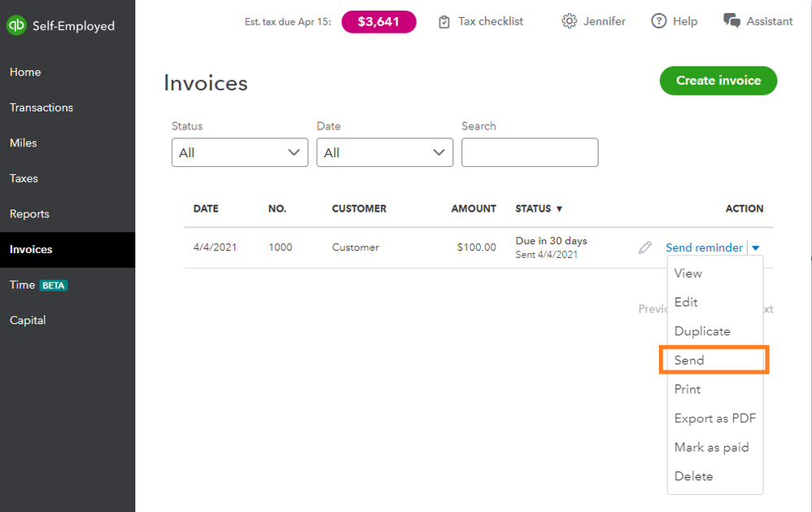Click the Self-Employed product name
This screenshot has width=812, height=512.
pyautogui.click(x=73, y=26)
